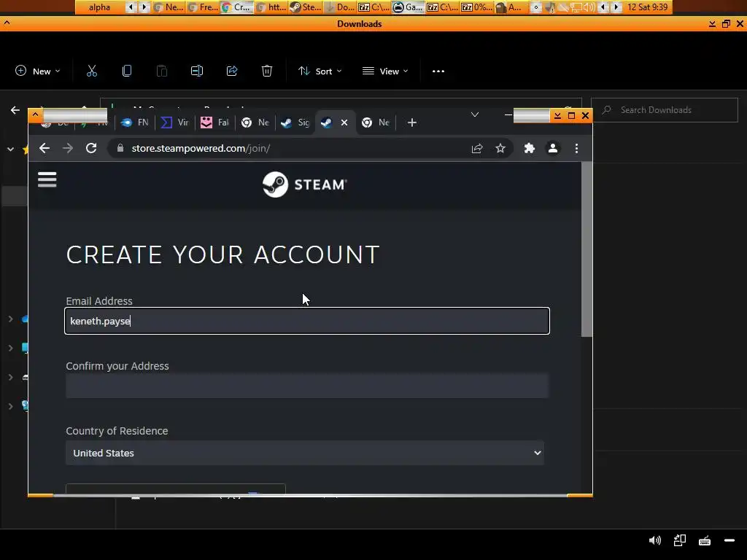Open the Fre... item in top taskbar
Screen dimensions: 747x560
tap(204, 7)
